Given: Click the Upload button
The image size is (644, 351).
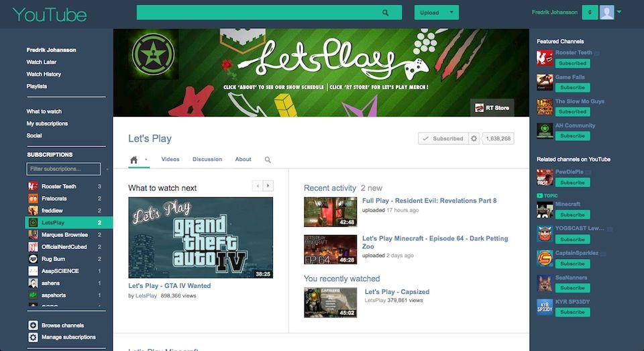Looking at the screenshot, I should [429, 12].
